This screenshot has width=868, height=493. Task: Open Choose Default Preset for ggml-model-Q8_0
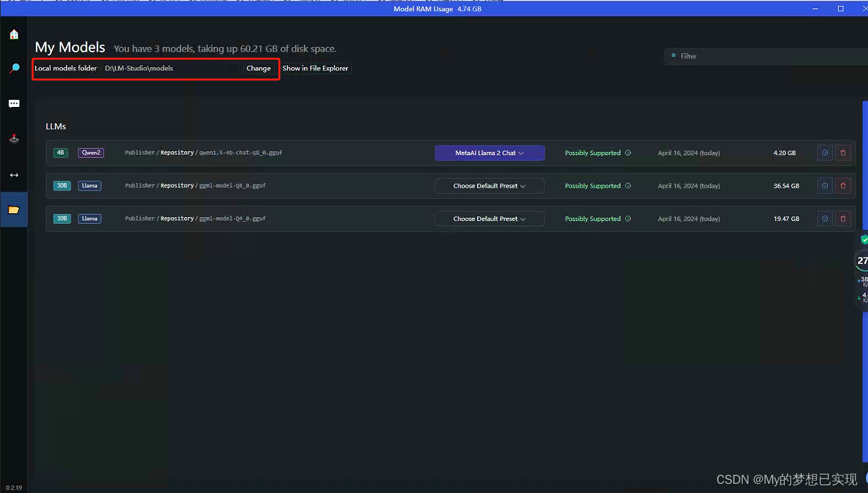click(x=489, y=186)
